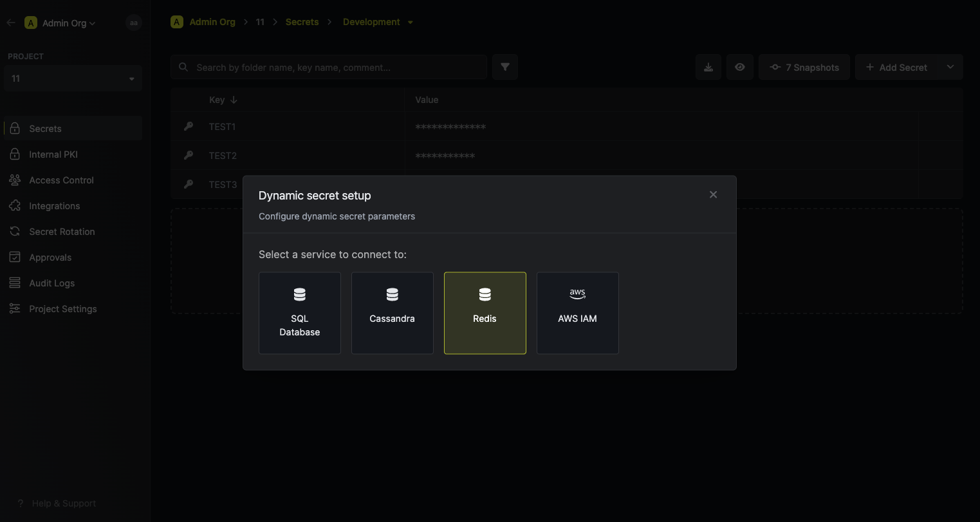Click the key icon beside TEST3
Image resolution: width=980 pixels, height=522 pixels.
(x=189, y=184)
